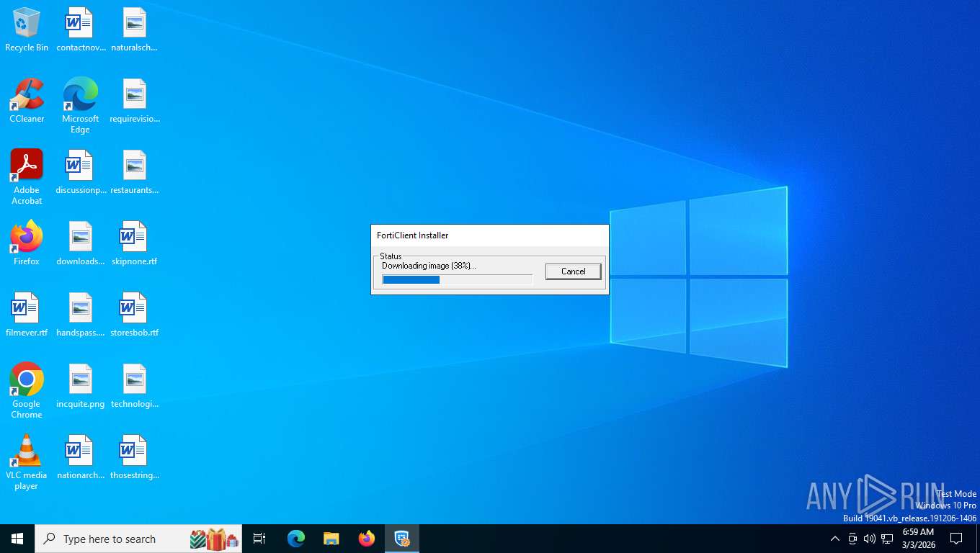Select the Firefox desktop shortcut
This screenshot has height=553, width=980.
click(x=27, y=244)
